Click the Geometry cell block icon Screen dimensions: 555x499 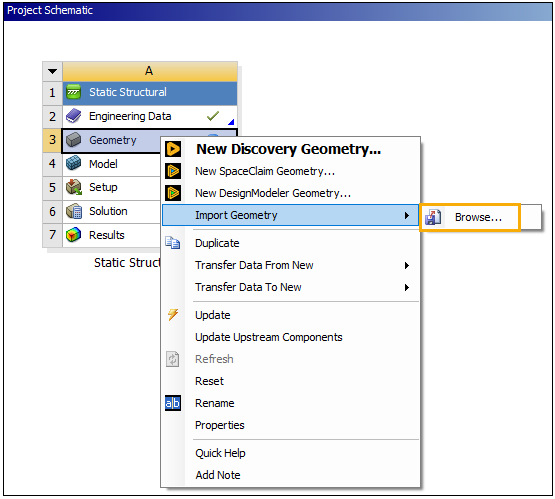coord(74,140)
